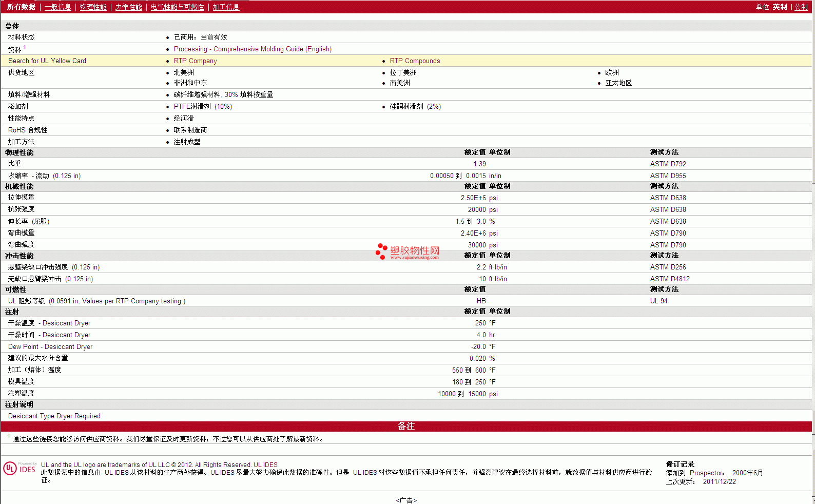The image size is (815, 504).
Task: Click the ASTM D4812 test method
Action: pyautogui.click(x=670, y=279)
